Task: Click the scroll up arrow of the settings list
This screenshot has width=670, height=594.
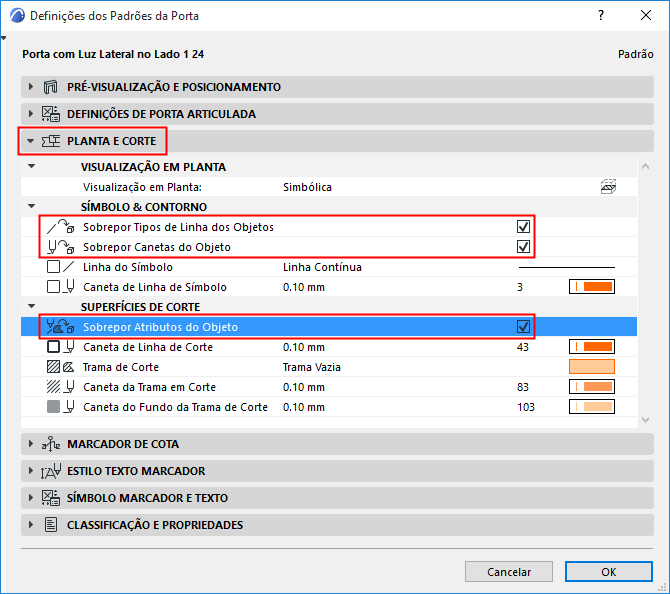Action: click(646, 166)
